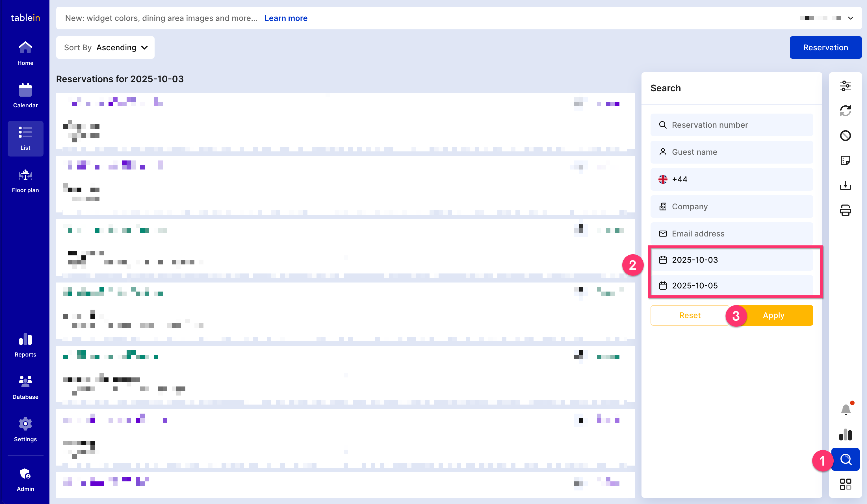Image resolution: width=867 pixels, height=504 pixels.
Task: Open the search magnifier panel button
Action: [x=846, y=459]
